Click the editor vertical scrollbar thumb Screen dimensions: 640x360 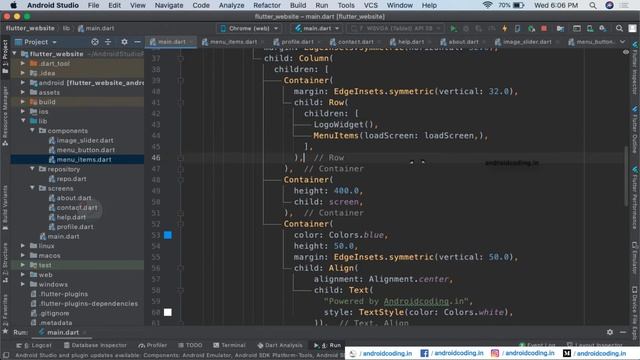pos(625,176)
